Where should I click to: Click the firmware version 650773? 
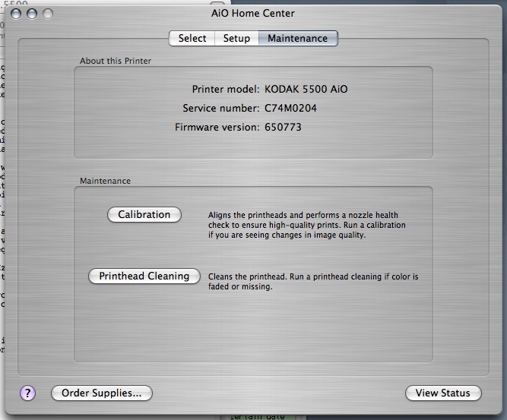[x=283, y=127]
